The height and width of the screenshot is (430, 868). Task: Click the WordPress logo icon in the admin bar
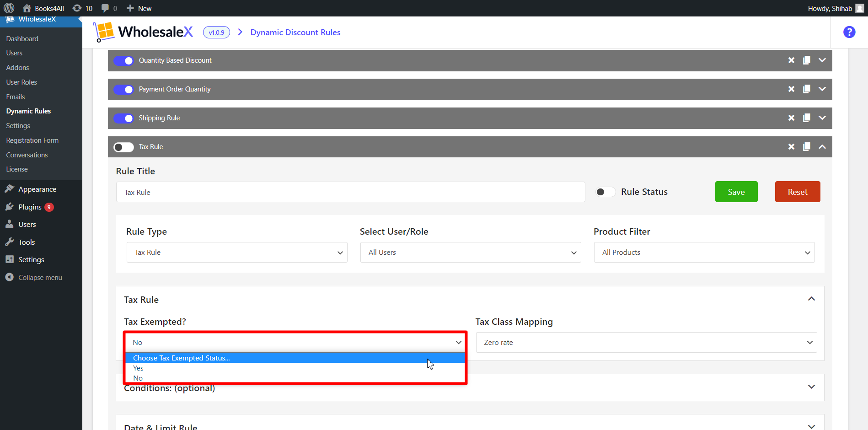point(9,8)
